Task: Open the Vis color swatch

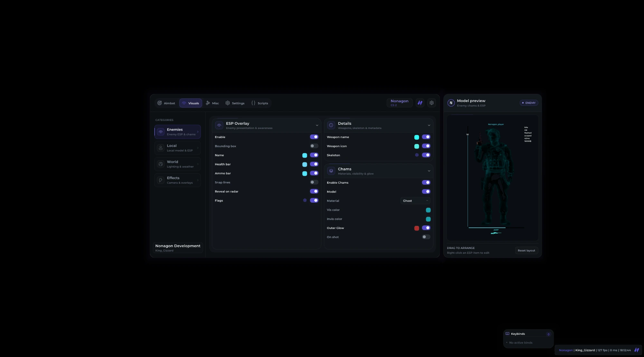Action: pos(428,210)
